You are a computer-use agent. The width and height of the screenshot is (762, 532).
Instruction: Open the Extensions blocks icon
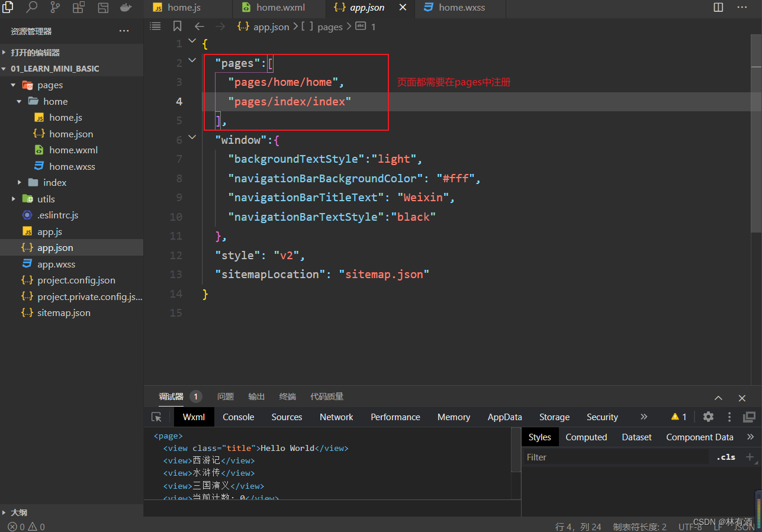point(79,8)
